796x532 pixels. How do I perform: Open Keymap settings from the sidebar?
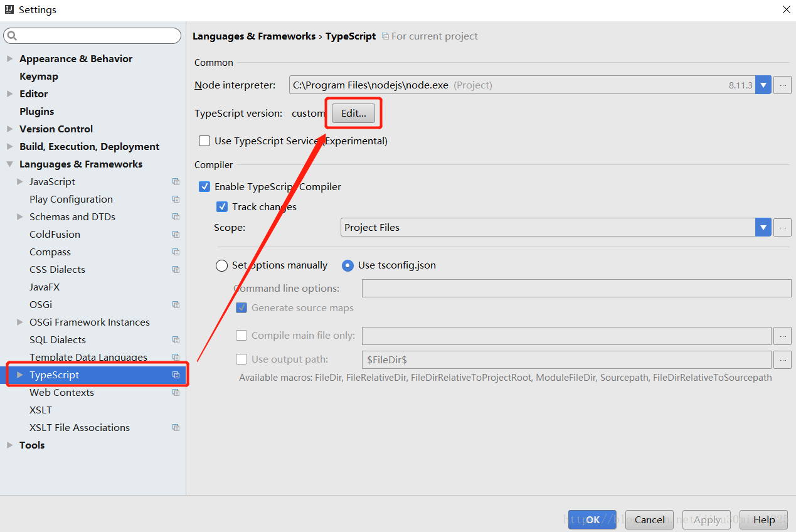click(39, 76)
